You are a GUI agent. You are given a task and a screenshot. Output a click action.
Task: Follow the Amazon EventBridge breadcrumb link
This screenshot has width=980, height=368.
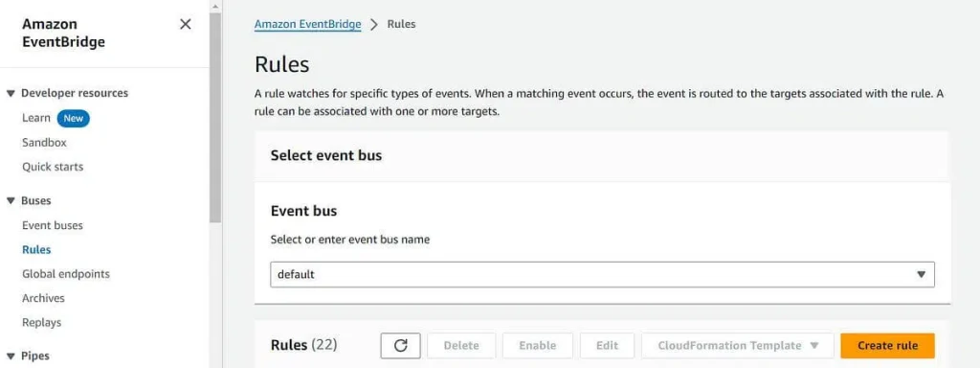[307, 24]
